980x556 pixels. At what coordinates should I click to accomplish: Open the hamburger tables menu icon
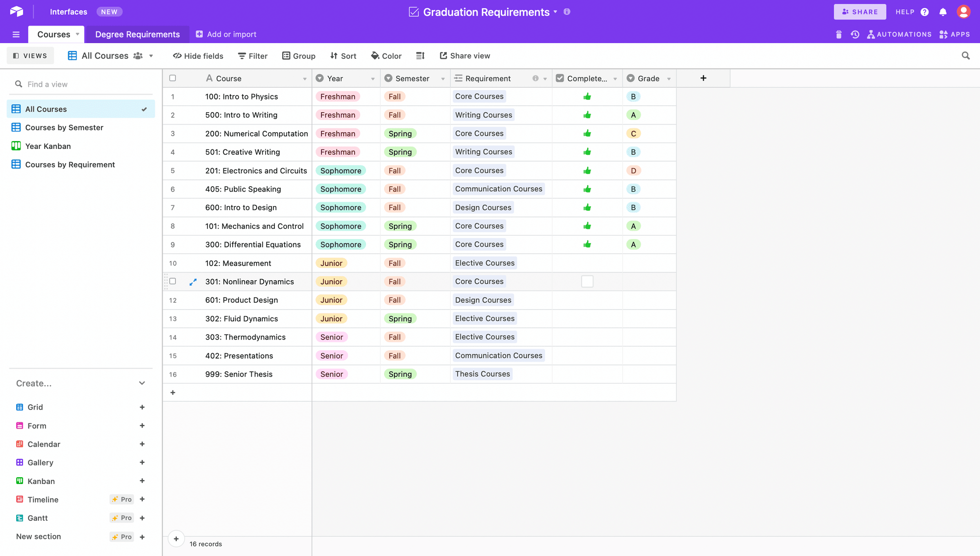point(16,34)
